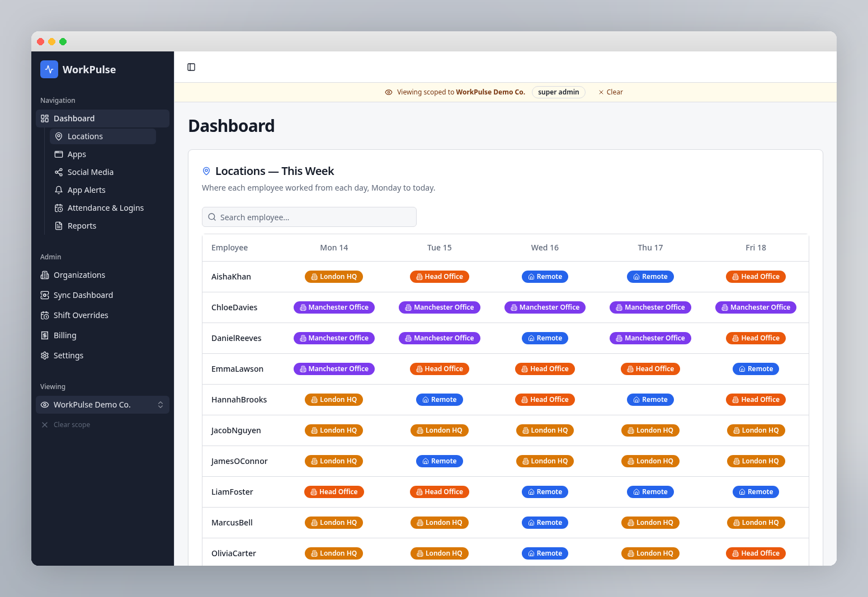Click AishaKhan's Monday London HQ badge
The image size is (868, 597).
pyautogui.click(x=334, y=277)
